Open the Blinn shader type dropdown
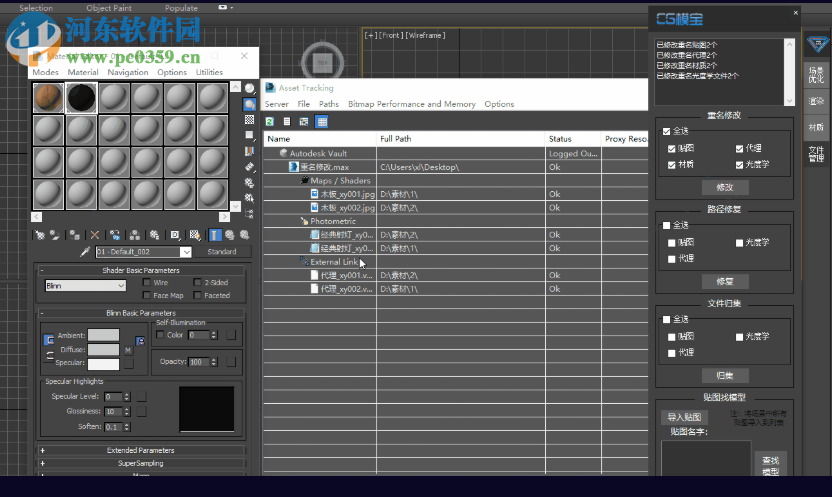 point(85,286)
